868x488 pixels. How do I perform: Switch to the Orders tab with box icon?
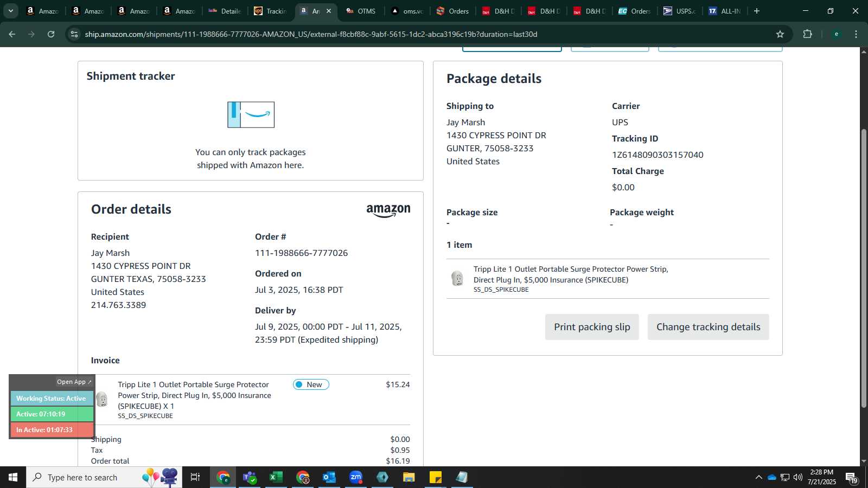tap(452, 11)
